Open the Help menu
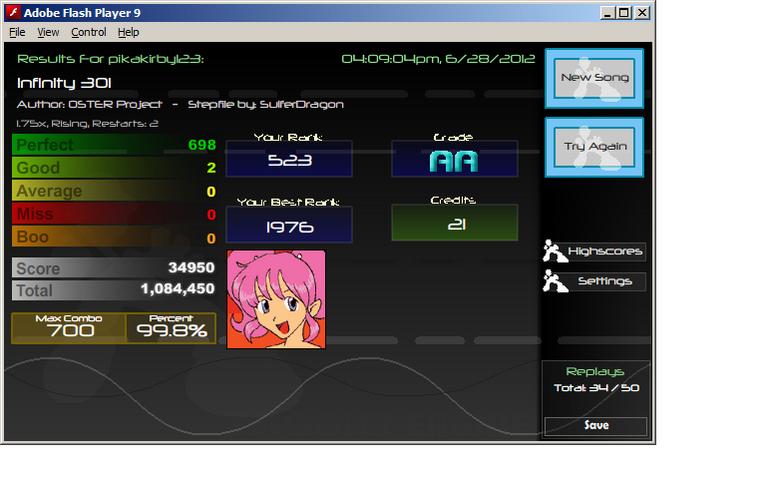The width and height of the screenshot is (766, 479). pos(128,32)
